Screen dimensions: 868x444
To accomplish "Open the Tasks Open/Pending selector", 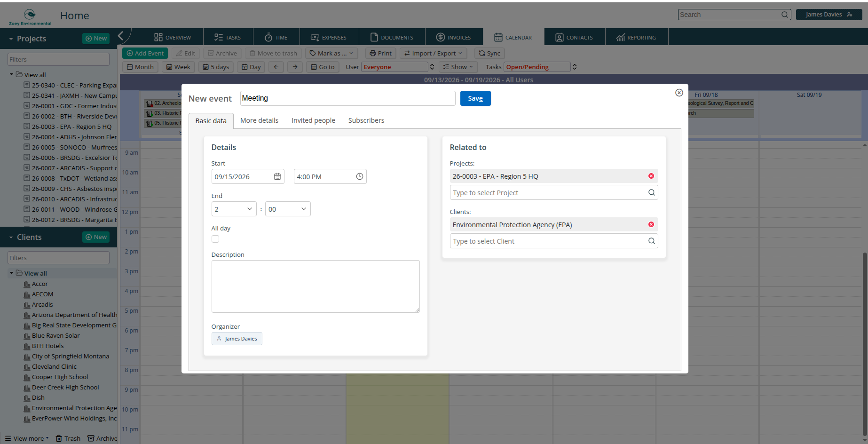I will 540,67.
